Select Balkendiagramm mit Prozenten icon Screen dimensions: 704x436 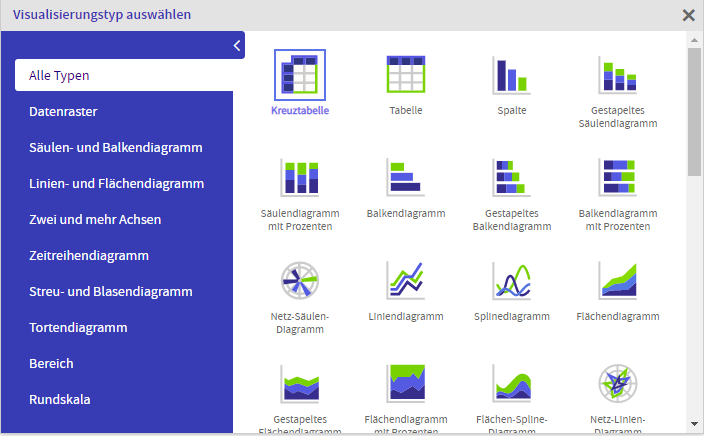tap(618, 177)
